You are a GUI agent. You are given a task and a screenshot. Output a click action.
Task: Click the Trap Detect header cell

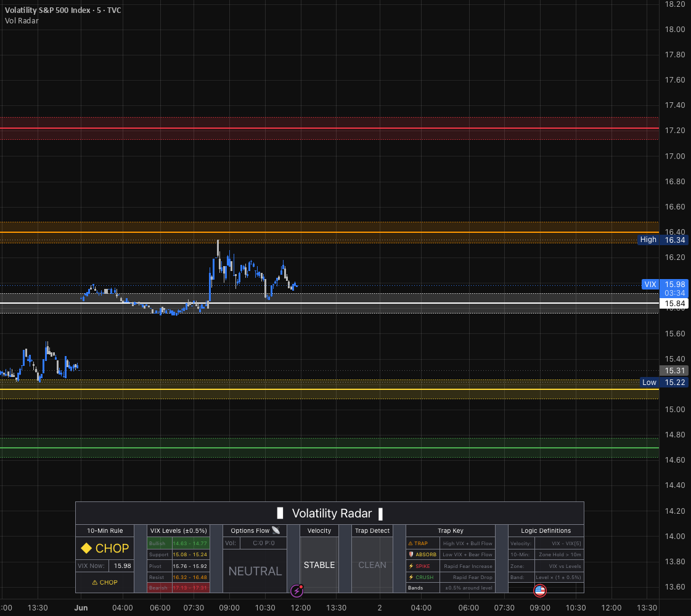[372, 530]
